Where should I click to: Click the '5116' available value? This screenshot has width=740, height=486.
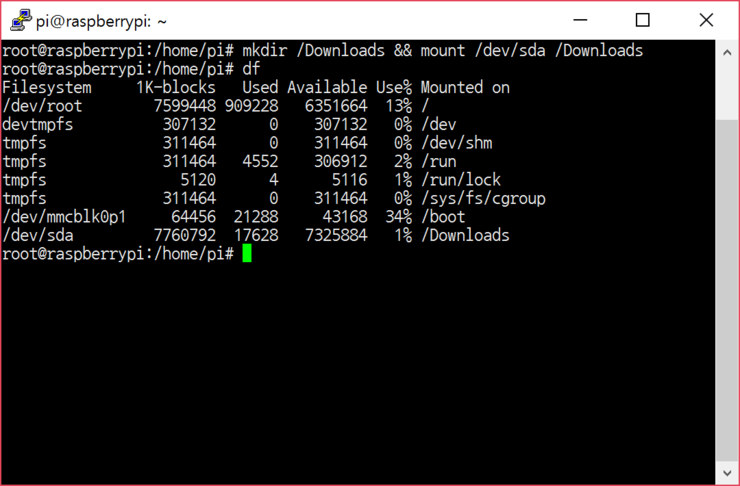[x=349, y=180]
